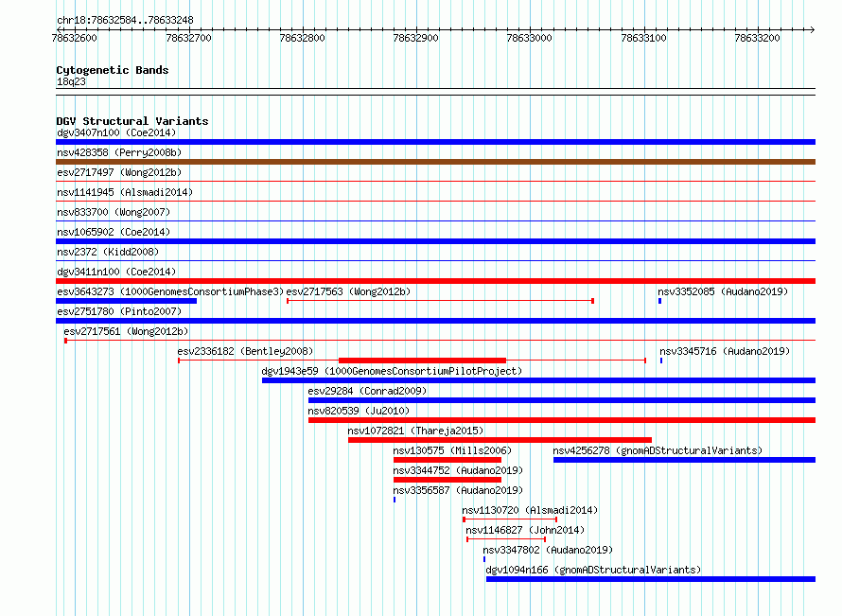The height and width of the screenshot is (616, 842).
Task: Click the blue bar under nsv4256278
Action: 685,460
